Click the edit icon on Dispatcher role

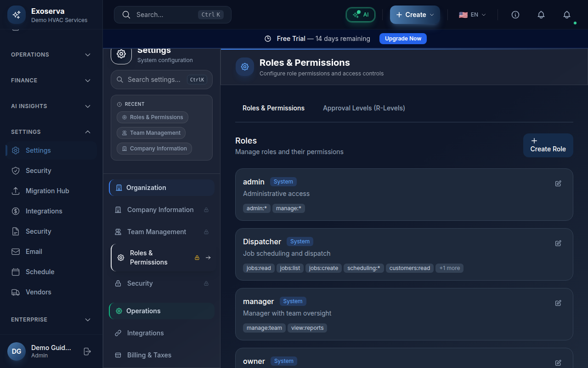click(558, 243)
